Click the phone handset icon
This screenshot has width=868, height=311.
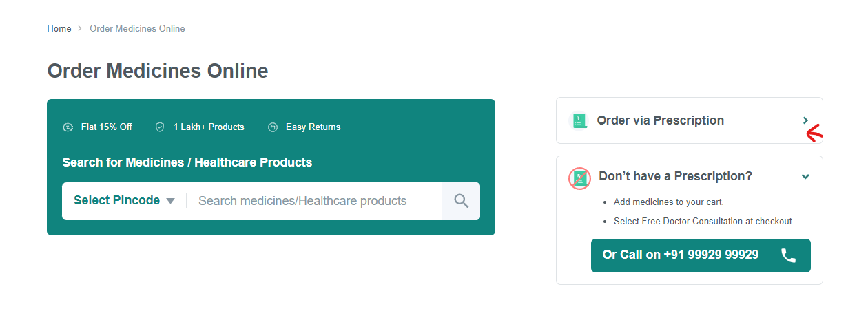tap(788, 255)
